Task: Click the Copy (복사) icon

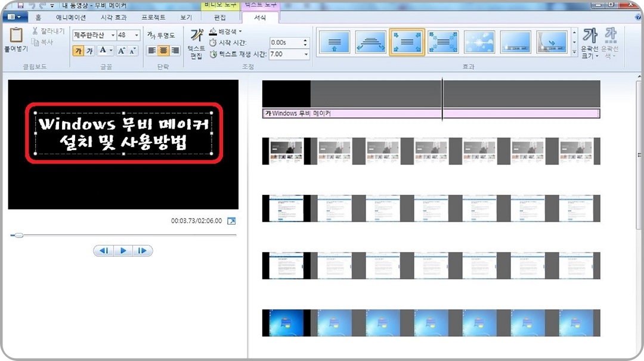Action: (x=35, y=42)
